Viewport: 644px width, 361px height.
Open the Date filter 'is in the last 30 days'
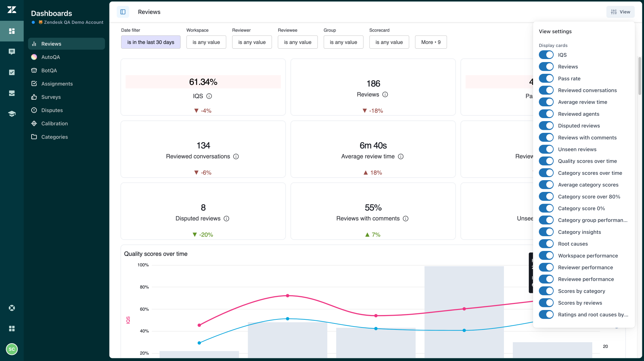coord(151,42)
